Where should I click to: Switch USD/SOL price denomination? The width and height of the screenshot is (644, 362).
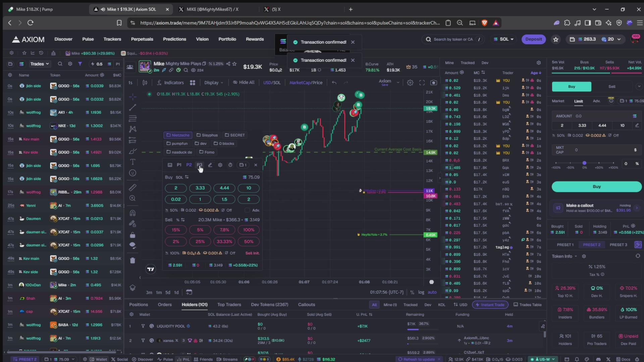(x=272, y=82)
